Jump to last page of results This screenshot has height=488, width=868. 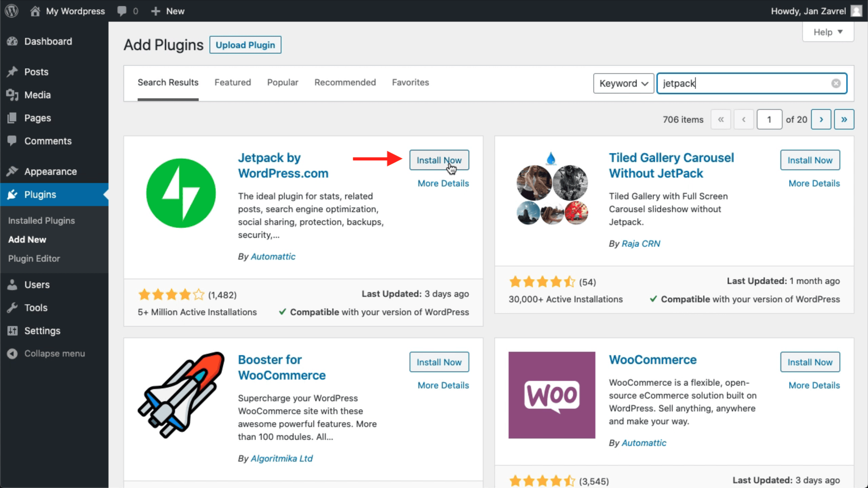tap(844, 120)
